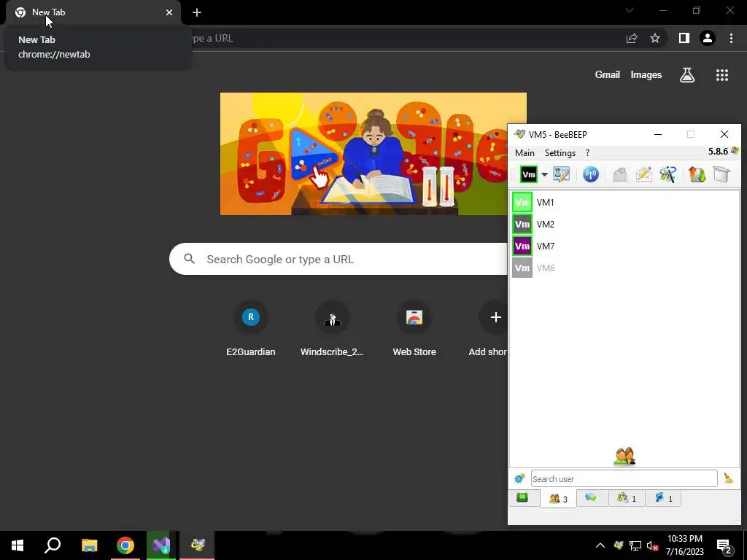Open the Main menu in BeeBEEP
Image resolution: width=747 pixels, height=560 pixels.
click(x=525, y=153)
